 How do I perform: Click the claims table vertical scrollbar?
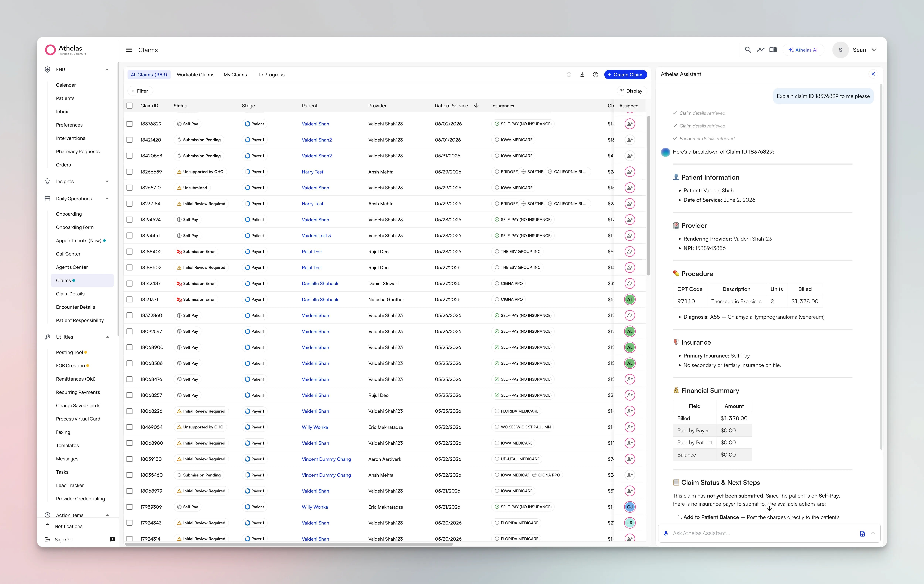tap(648, 195)
